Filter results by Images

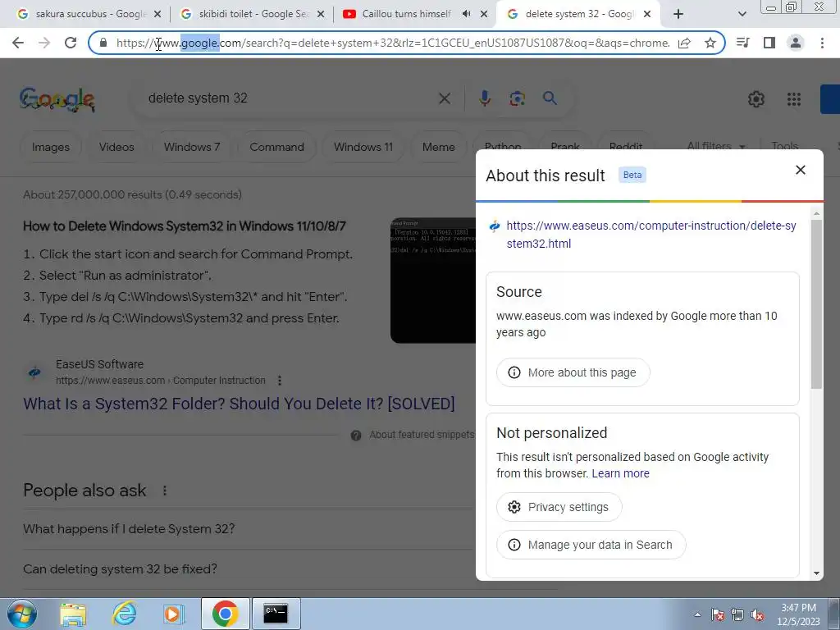[x=50, y=147]
